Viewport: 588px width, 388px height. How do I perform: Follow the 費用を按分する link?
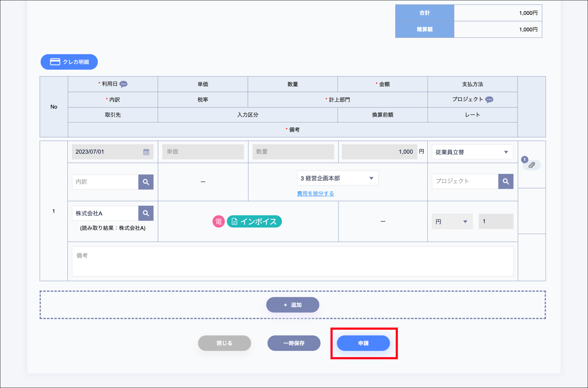tap(315, 194)
